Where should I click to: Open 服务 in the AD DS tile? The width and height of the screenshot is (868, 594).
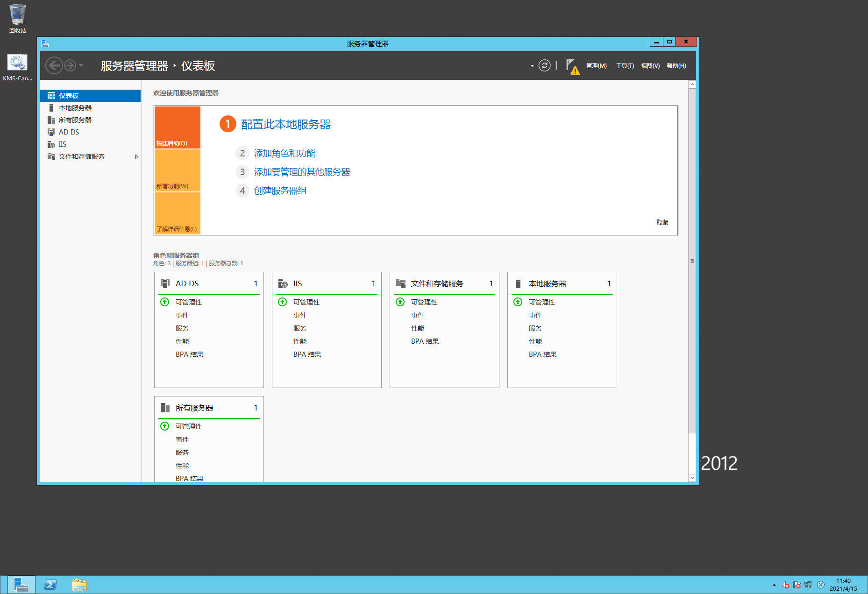pos(182,328)
